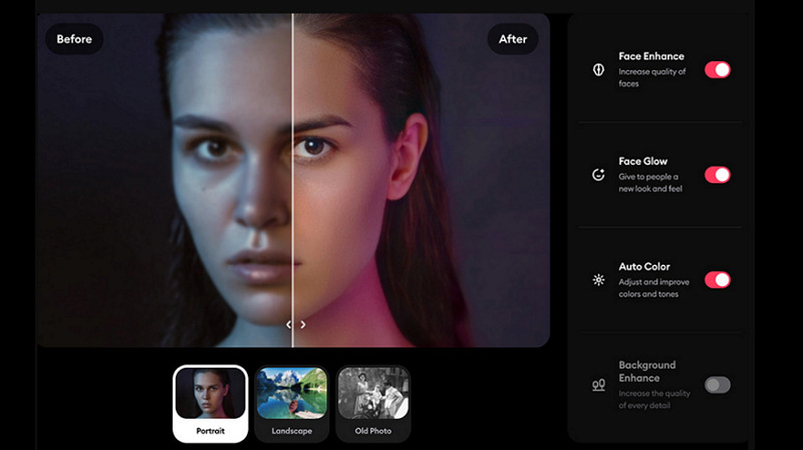Choose the Landscape sample thumbnail
Image resolution: width=803 pixels, height=450 pixels.
[x=291, y=404]
